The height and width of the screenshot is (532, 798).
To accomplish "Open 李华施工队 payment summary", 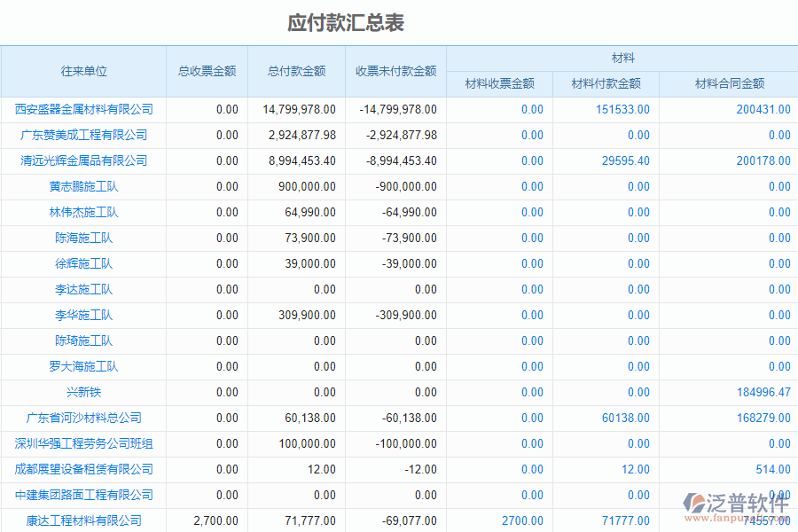I will tap(83, 315).
